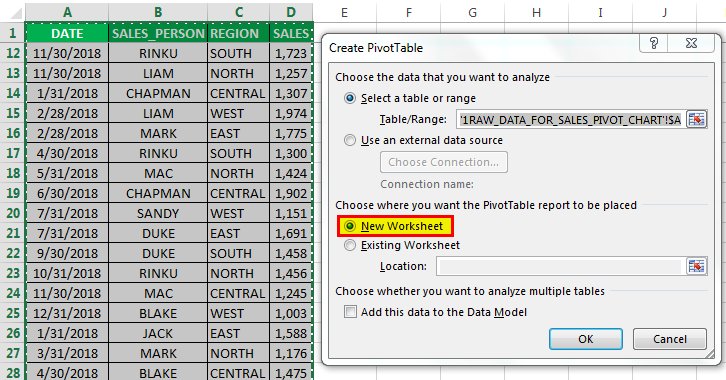Select column E header
The height and width of the screenshot is (380, 726).
click(344, 12)
